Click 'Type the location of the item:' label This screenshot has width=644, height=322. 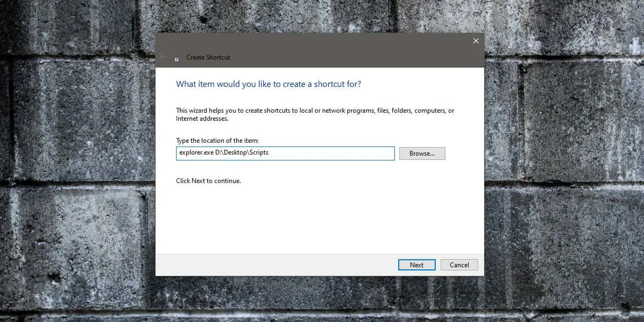click(217, 141)
